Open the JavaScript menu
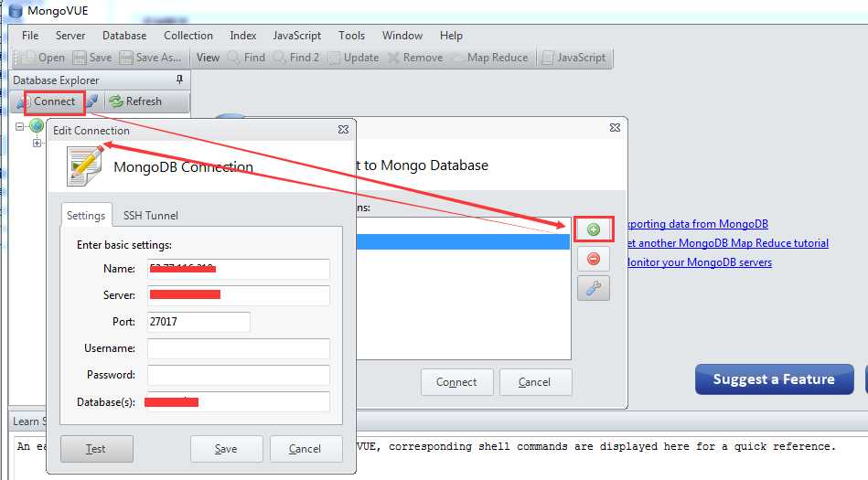 296,36
